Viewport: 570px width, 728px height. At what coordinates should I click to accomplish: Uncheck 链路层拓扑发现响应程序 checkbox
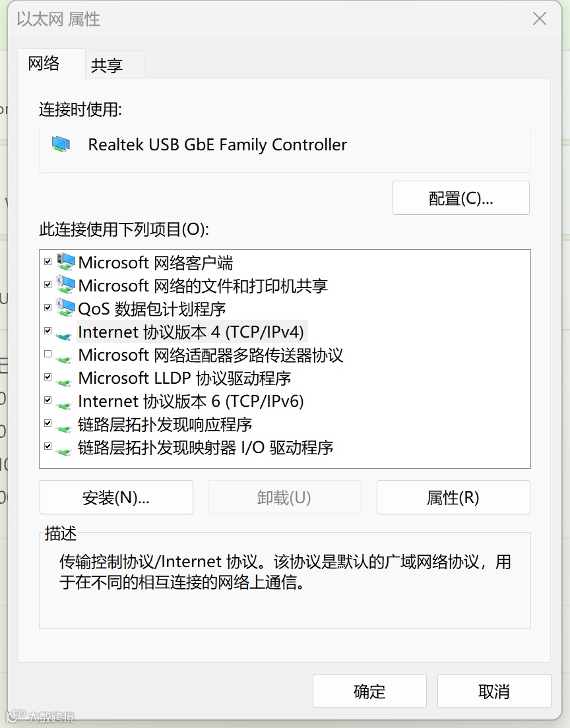48,423
